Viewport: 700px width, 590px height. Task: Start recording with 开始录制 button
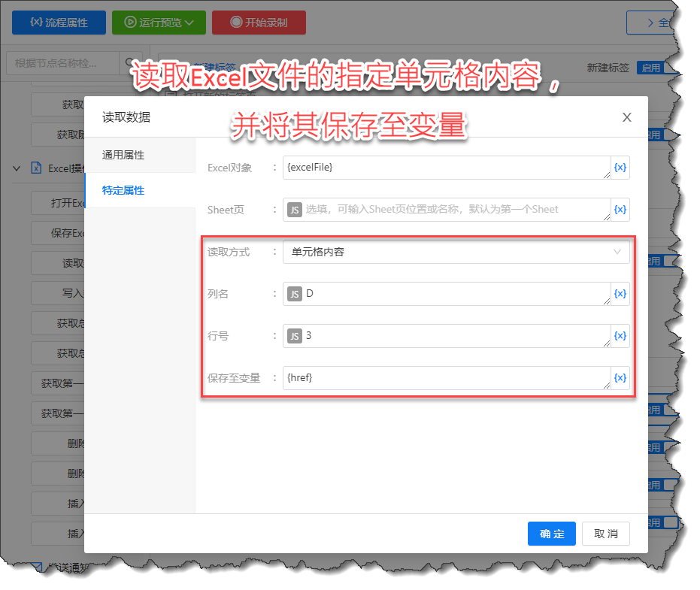tap(259, 23)
